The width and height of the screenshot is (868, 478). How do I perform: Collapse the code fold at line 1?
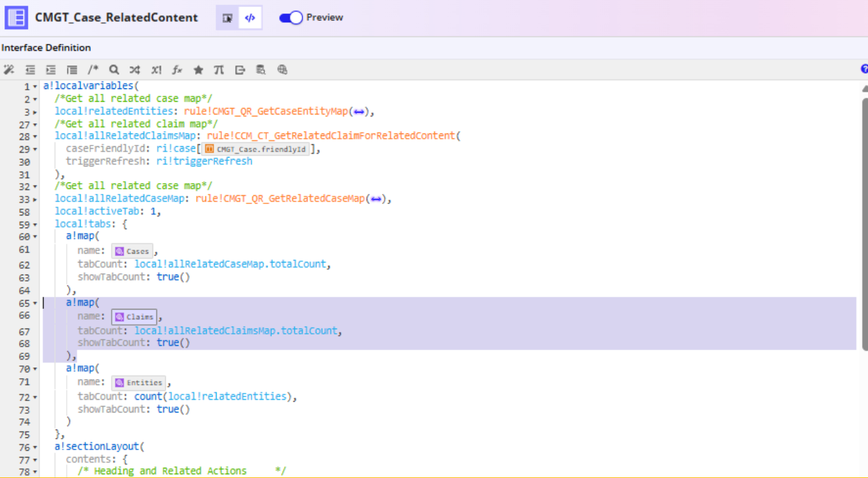tap(35, 86)
